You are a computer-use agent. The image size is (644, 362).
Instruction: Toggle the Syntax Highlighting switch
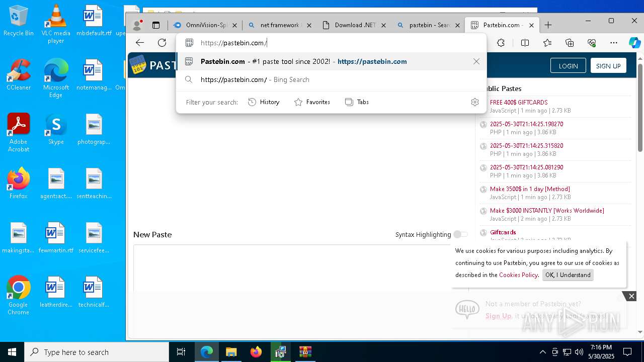460,234
